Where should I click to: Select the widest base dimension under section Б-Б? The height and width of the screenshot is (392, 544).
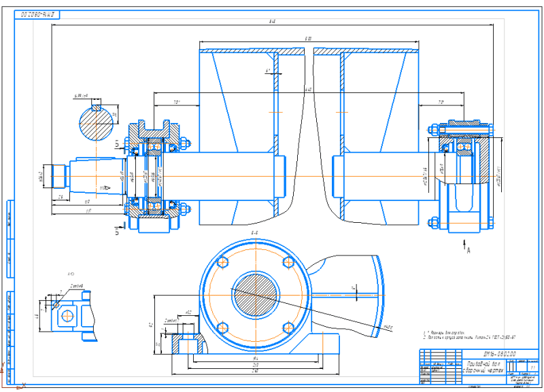(x=255, y=371)
